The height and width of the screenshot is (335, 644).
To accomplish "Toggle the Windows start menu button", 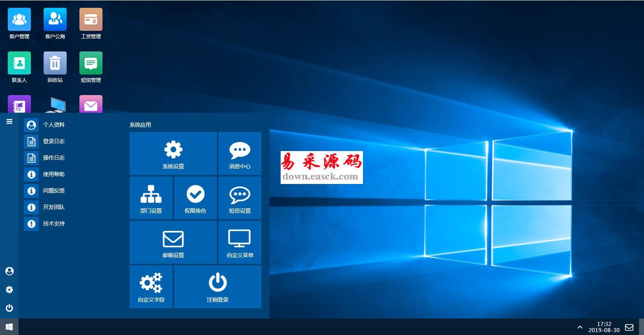I will coord(9,327).
